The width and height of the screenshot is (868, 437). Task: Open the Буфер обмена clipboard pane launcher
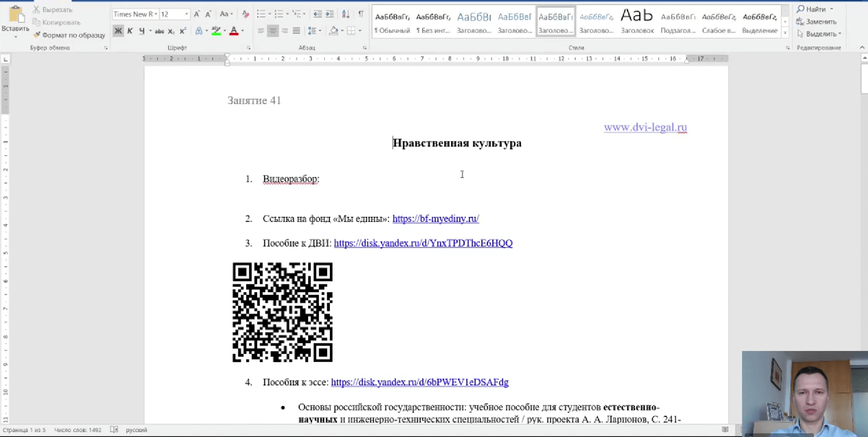(x=106, y=48)
